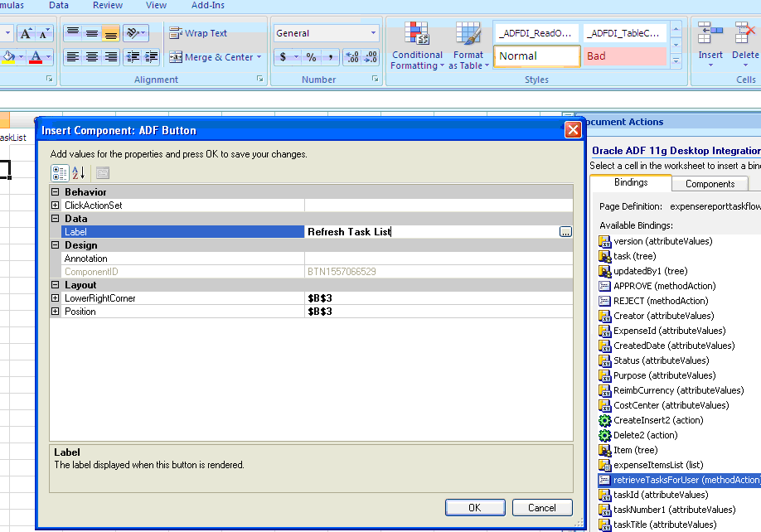Screen dimensions: 761x532
Task: Toggle bottom vertical alignment
Action: 110,33
